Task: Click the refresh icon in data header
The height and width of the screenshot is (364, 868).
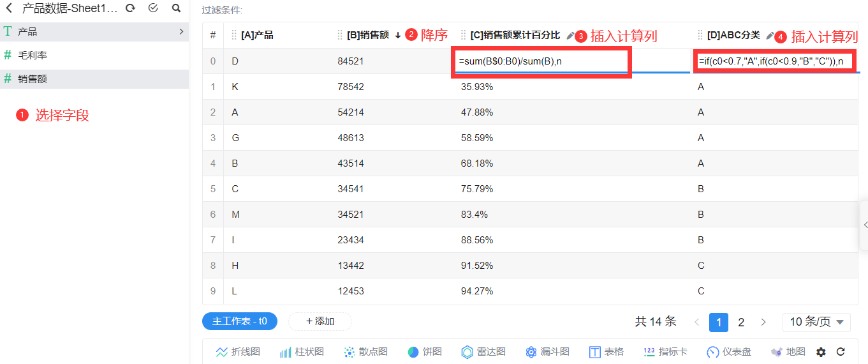Action: point(130,8)
